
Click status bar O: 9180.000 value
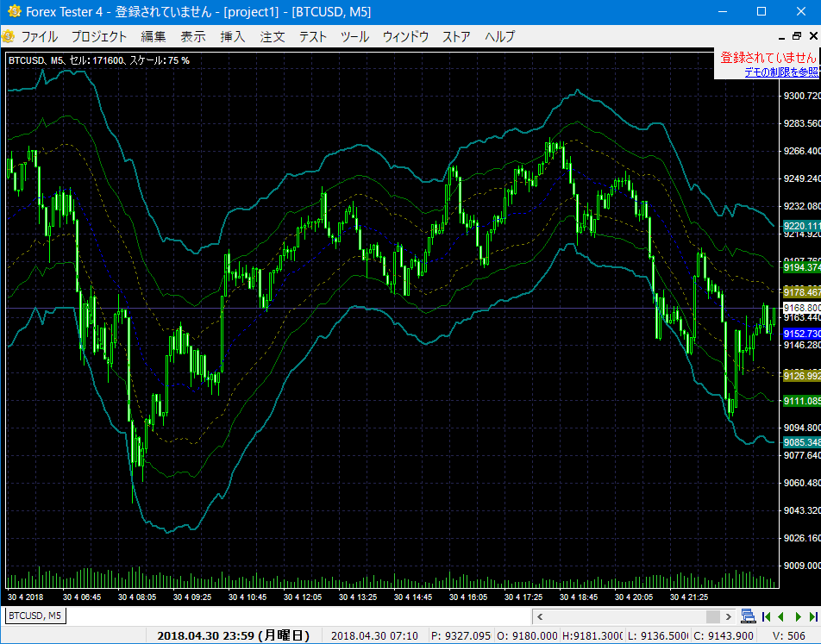527,636
